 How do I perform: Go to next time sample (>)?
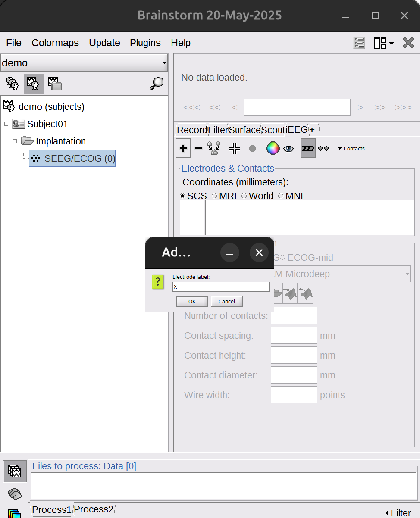pos(360,107)
